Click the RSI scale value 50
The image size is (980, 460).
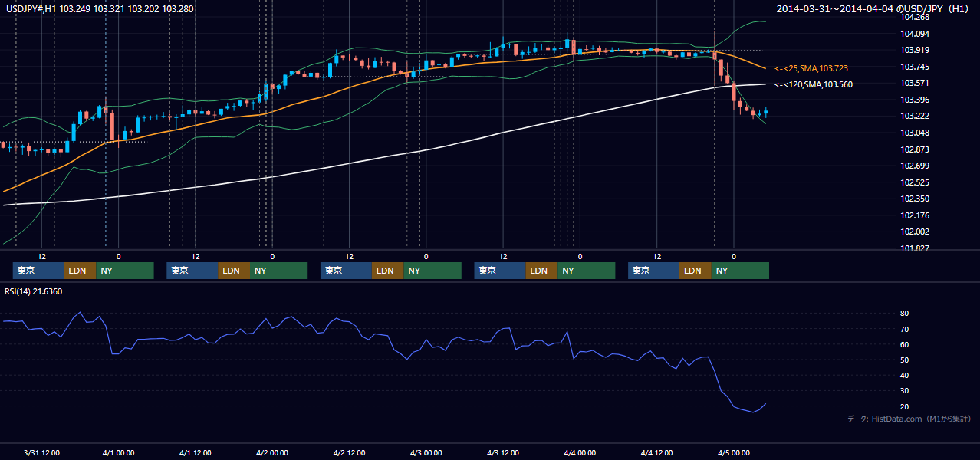click(x=905, y=360)
